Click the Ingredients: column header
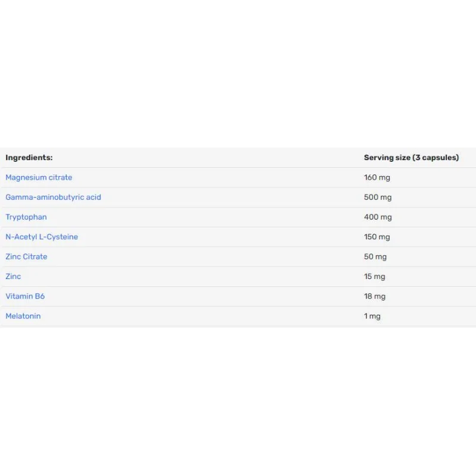The height and width of the screenshot is (476, 476). [29, 158]
